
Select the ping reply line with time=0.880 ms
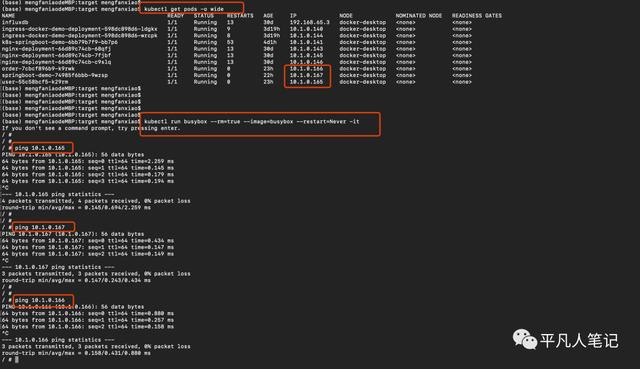coord(88,313)
